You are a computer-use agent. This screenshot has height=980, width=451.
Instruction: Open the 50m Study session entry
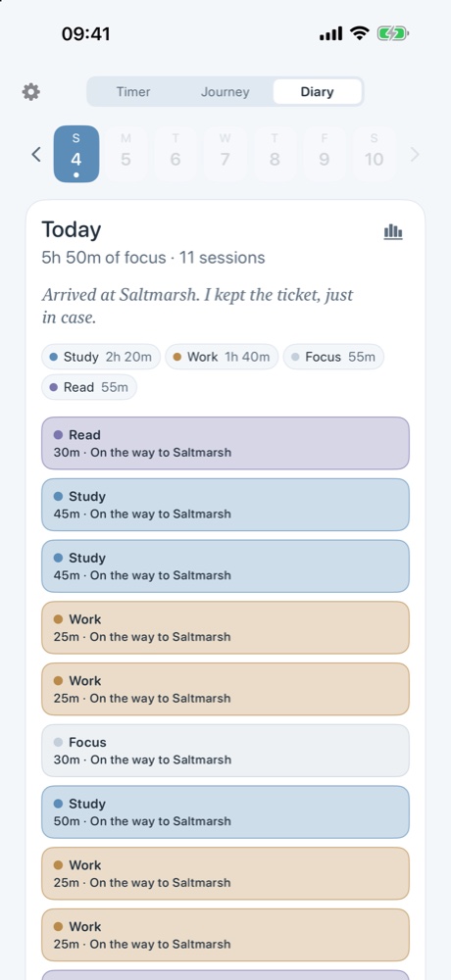225,811
